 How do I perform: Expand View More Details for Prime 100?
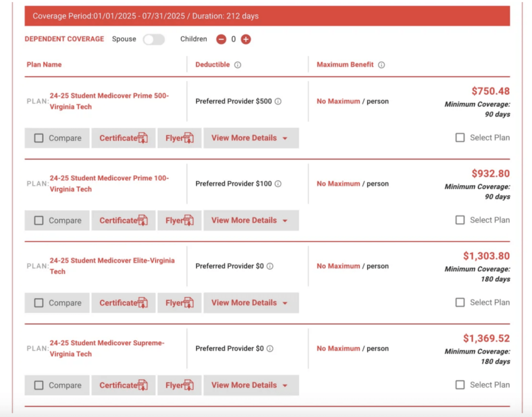pyautogui.click(x=251, y=220)
